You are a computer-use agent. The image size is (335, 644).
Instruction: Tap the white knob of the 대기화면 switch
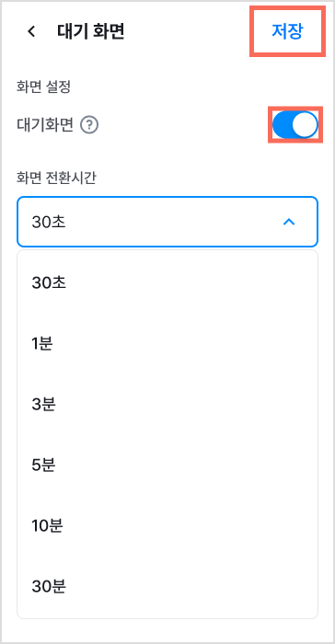pyautogui.click(x=305, y=125)
